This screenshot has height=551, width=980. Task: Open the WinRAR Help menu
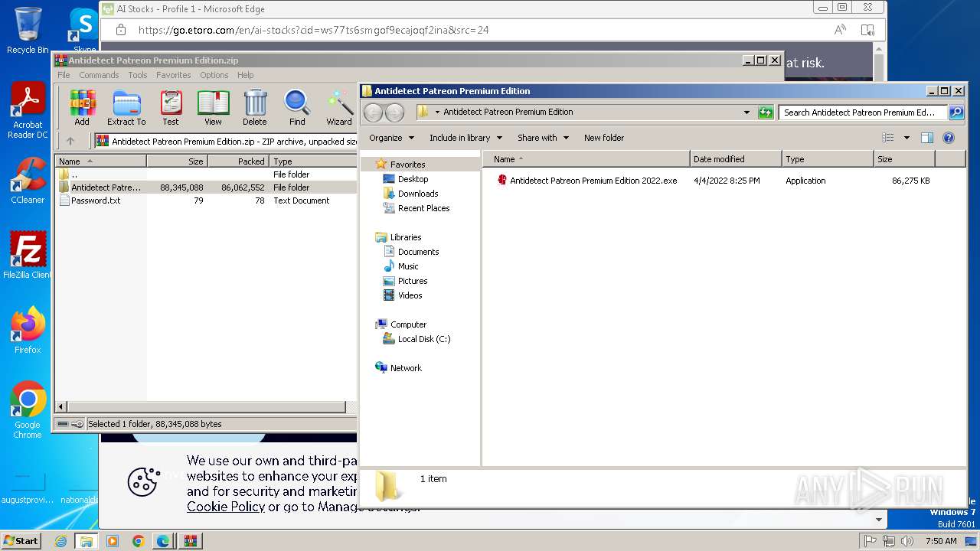click(x=245, y=75)
